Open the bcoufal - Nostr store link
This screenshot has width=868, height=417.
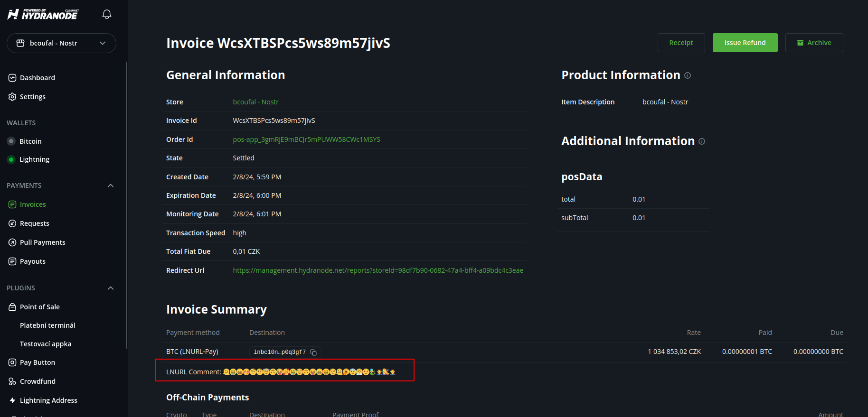[x=255, y=102]
